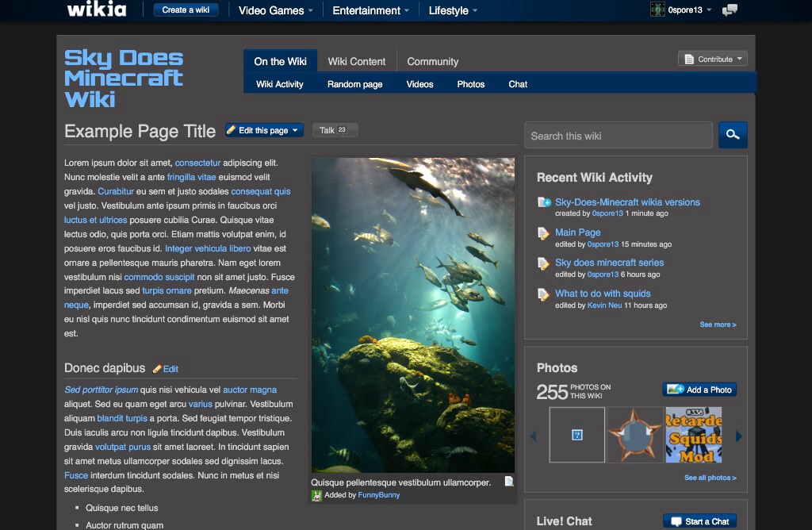
Task: Click the chat bubble icon on Start a Chat
Action: 676,521
